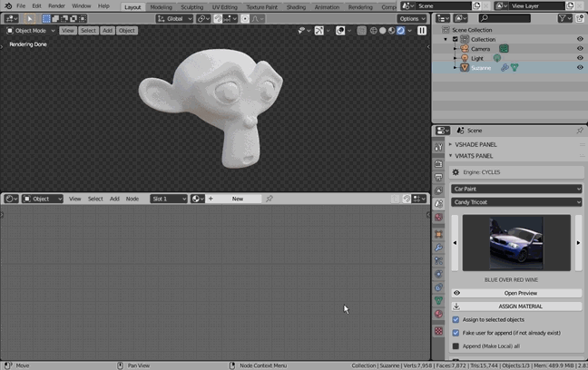Uncheck Assign to selected objects

coord(456,320)
